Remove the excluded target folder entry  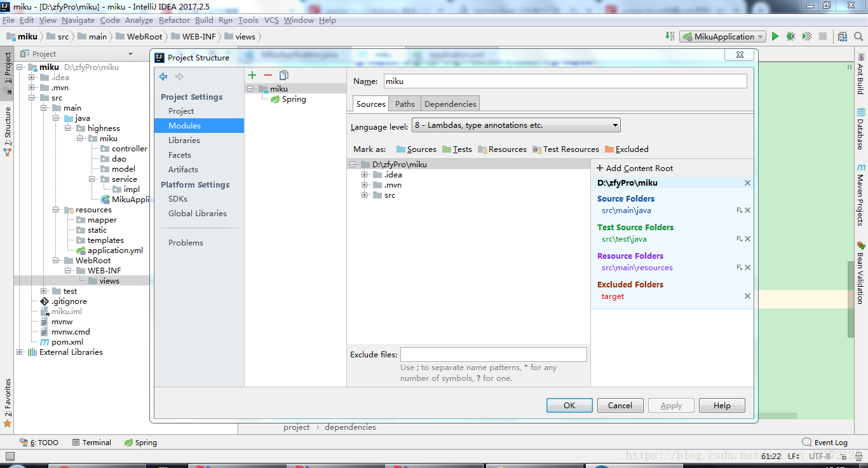coord(747,296)
